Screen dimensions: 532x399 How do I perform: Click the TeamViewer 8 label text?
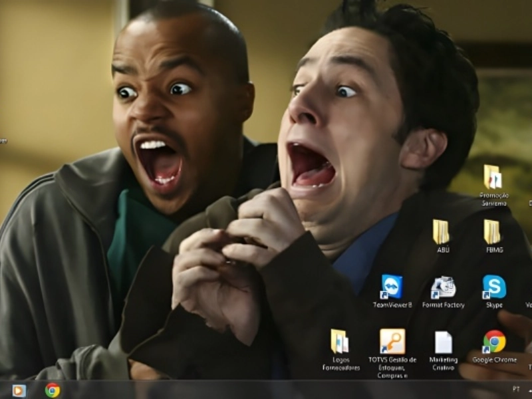click(x=392, y=305)
